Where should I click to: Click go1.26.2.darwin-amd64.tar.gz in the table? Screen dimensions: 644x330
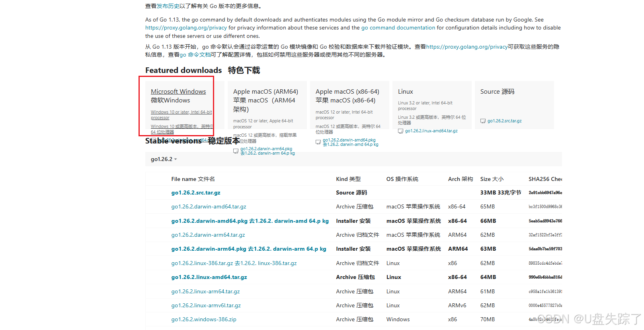209,206
